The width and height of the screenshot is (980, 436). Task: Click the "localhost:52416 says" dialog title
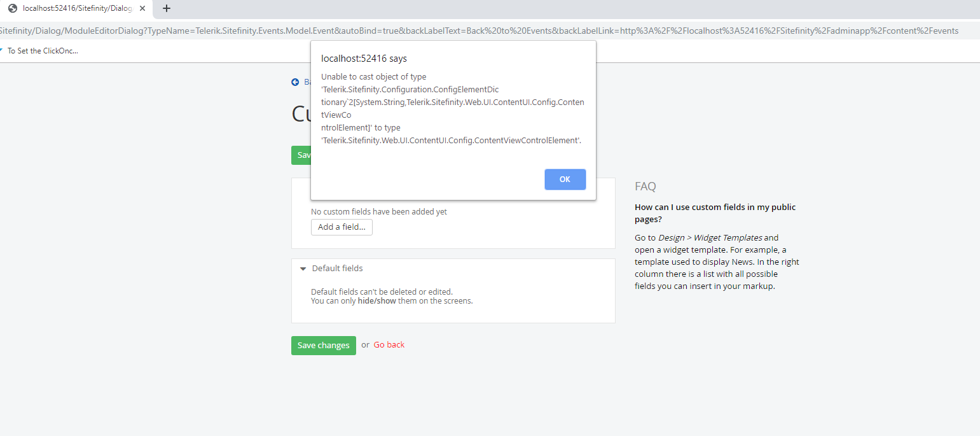point(364,59)
